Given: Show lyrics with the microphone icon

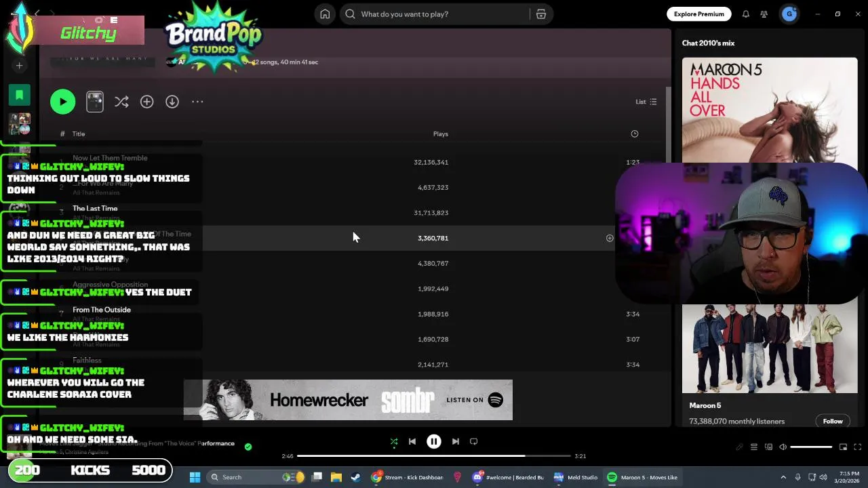Looking at the screenshot, I should pyautogui.click(x=739, y=447).
